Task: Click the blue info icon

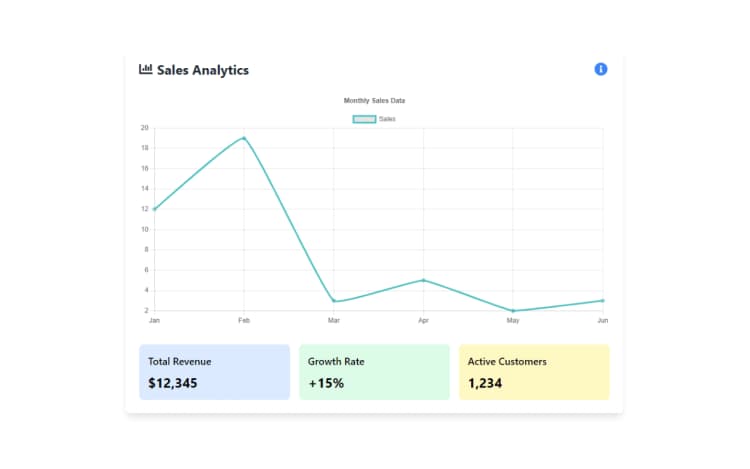Action: (x=600, y=69)
